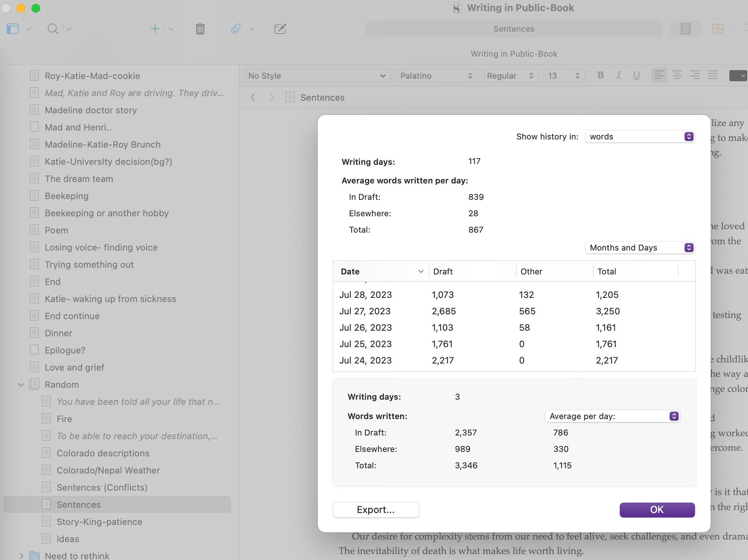This screenshot has width=748, height=560.
Task: Click the trash can icon
Action: (x=200, y=29)
